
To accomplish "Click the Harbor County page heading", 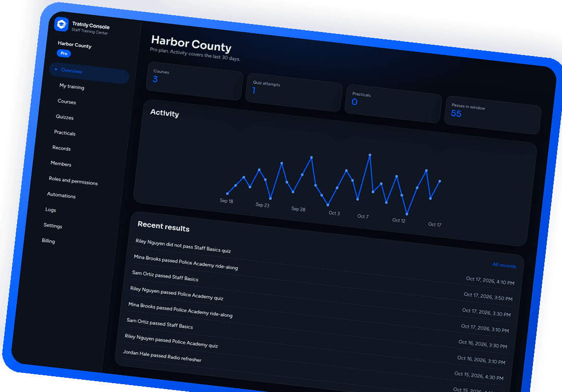I will point(191,44).
